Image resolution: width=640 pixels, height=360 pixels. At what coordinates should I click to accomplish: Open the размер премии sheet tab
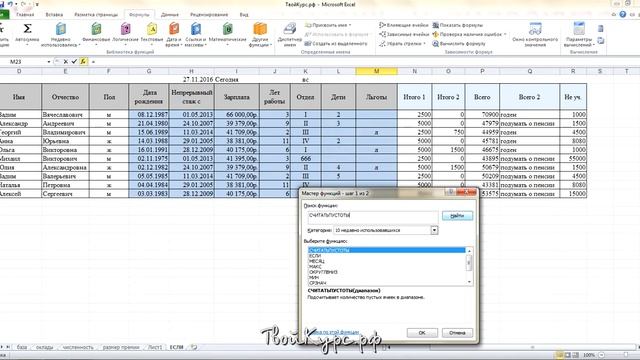[121, 347]
